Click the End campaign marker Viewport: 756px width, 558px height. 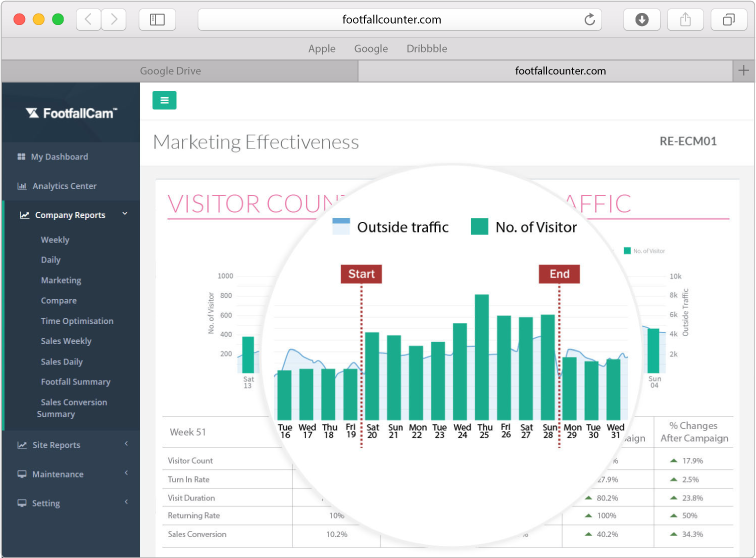point(559,274)
